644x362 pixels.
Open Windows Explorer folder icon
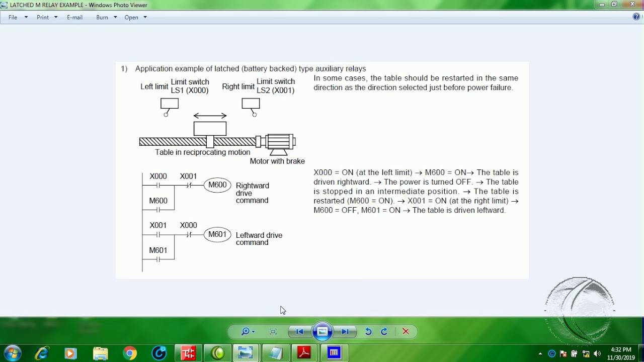(x=100, y=353)
